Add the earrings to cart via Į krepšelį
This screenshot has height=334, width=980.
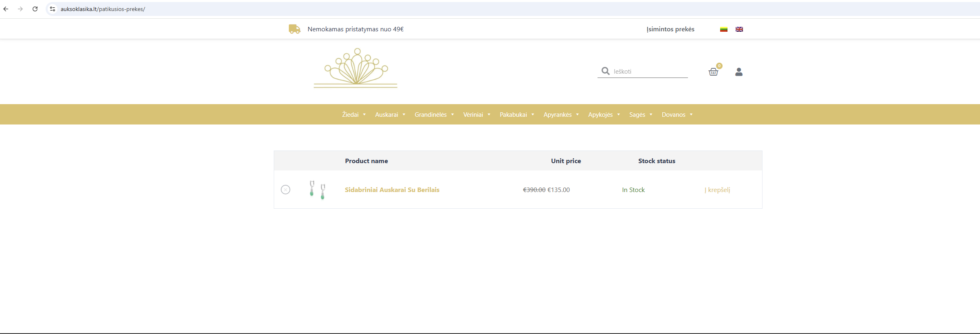click(717, 190)
